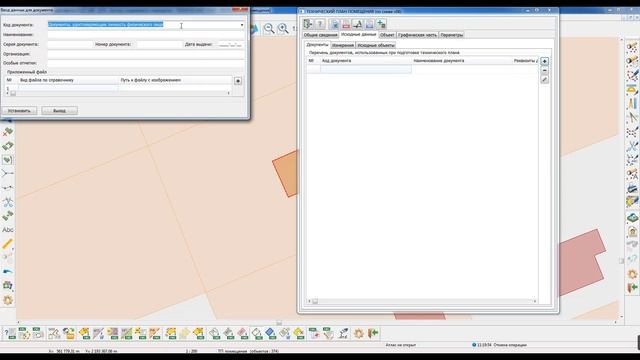Click the Реквизиты column header
Image resolution: width=640 pixels, height=360 pixels.
(x=525, y=61)
